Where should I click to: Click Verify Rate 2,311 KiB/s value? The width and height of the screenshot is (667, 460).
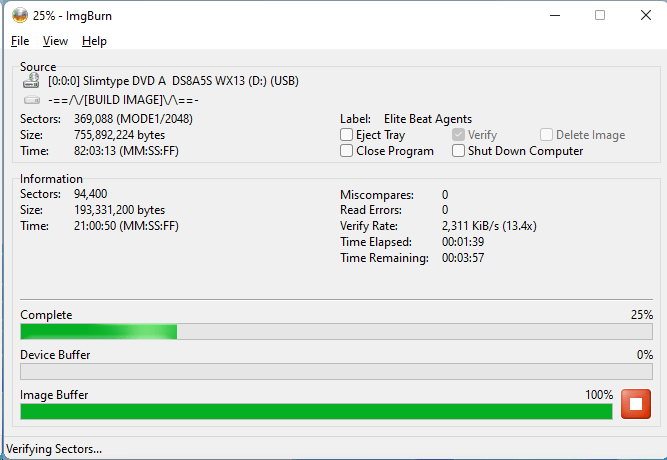point(489,226)
